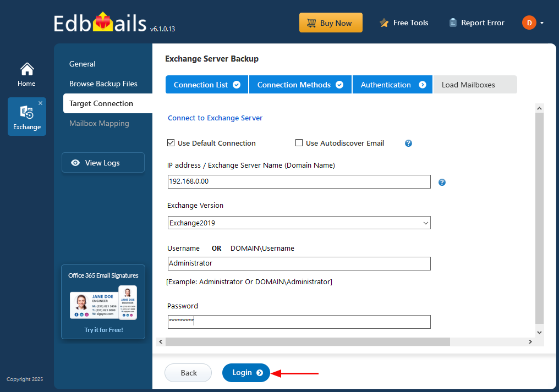Uncheck Use Default Connection checkbox

(171, 143)
